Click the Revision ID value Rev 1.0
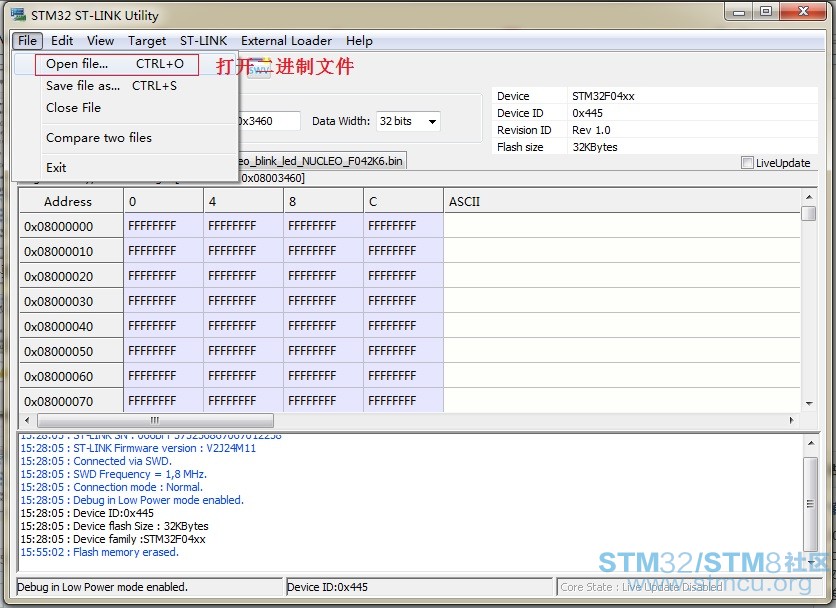Screen dimensions: 836x608 tap(591, 130)
